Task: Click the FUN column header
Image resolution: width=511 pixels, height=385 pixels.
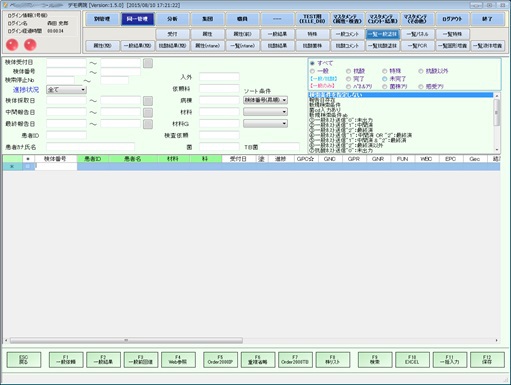Action: [402, 159]
